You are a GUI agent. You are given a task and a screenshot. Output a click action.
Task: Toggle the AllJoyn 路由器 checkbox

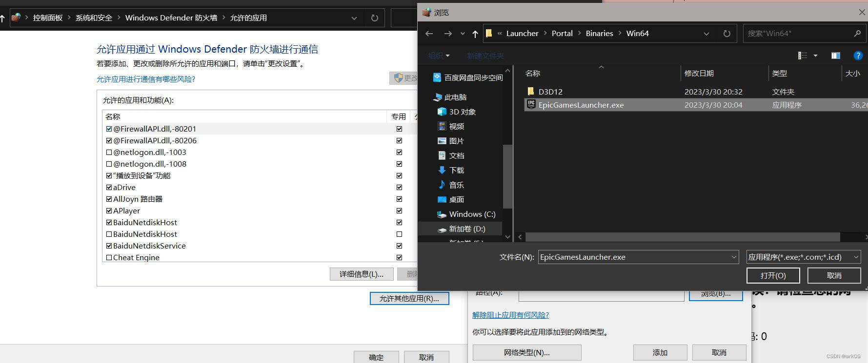[109, 199]
